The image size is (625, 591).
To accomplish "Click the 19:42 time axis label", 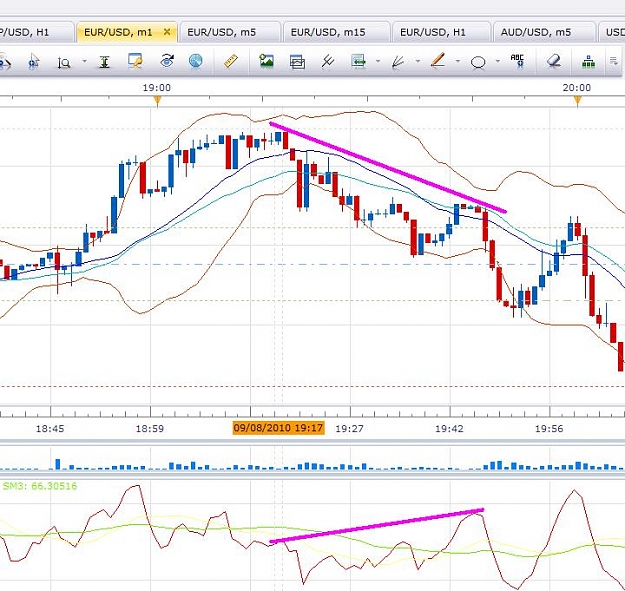I will point(449,429).
